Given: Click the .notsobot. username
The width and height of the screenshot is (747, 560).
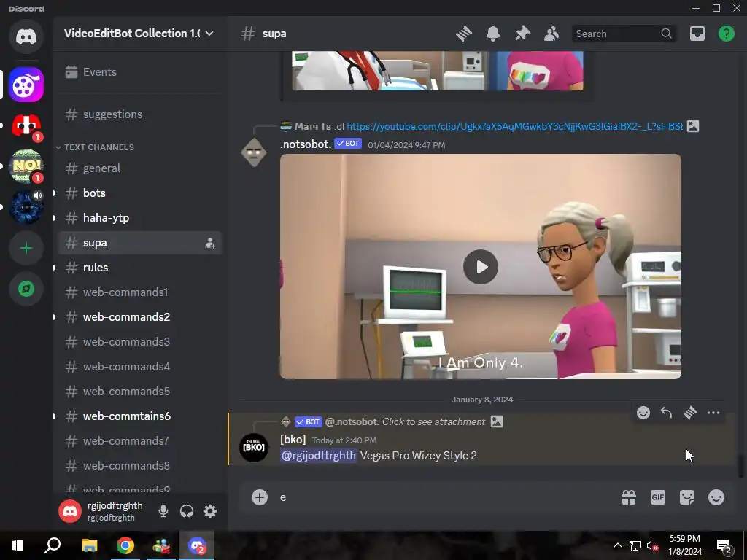Looking at the screenshot, I should point(306,144).
